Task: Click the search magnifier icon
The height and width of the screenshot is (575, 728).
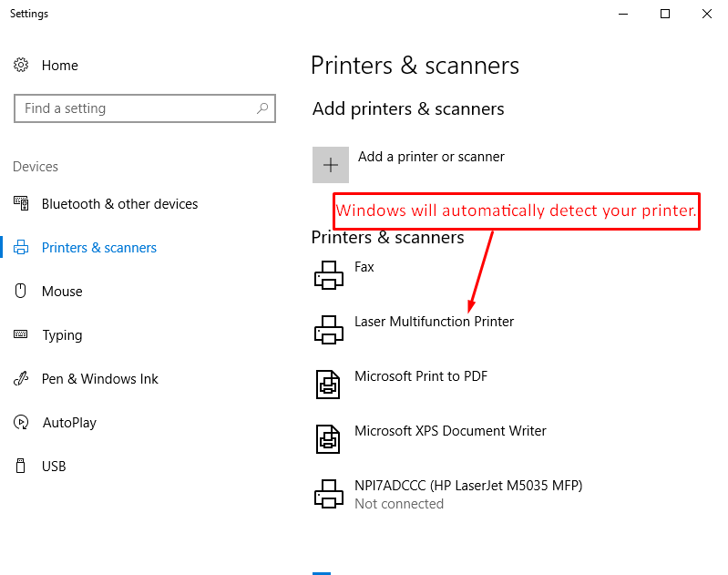Action: (x=262, y=108)
